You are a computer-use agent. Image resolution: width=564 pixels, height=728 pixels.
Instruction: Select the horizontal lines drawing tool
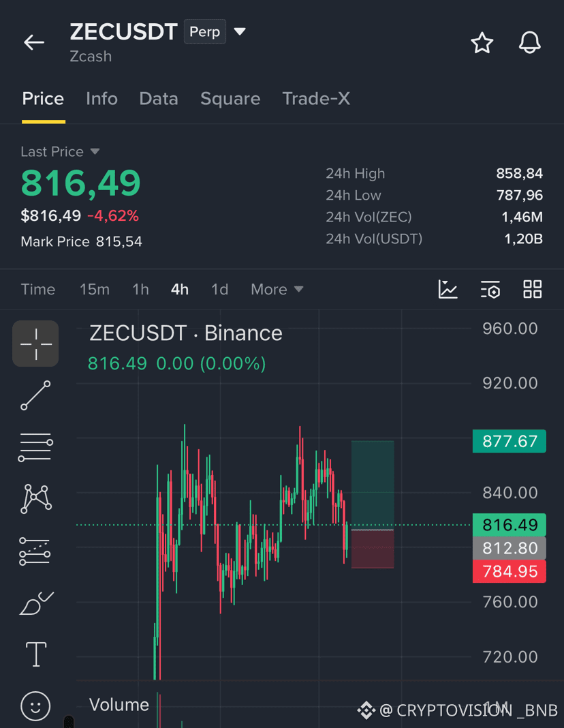(35, 447)
